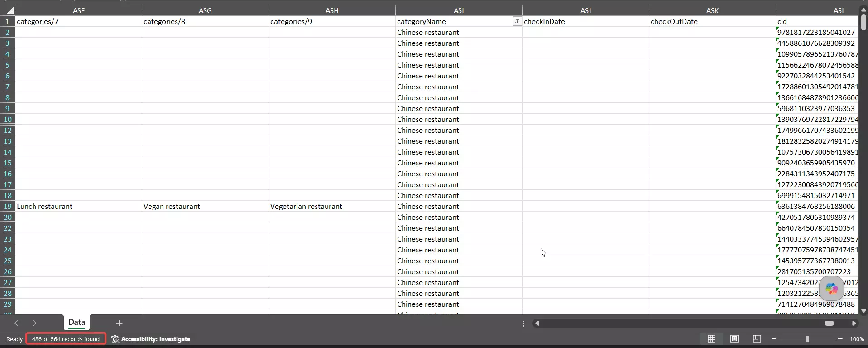Image resolution: width=868 pixels, height=348 pixels.
Task: Select row 1 header
Action: point(8,21)
